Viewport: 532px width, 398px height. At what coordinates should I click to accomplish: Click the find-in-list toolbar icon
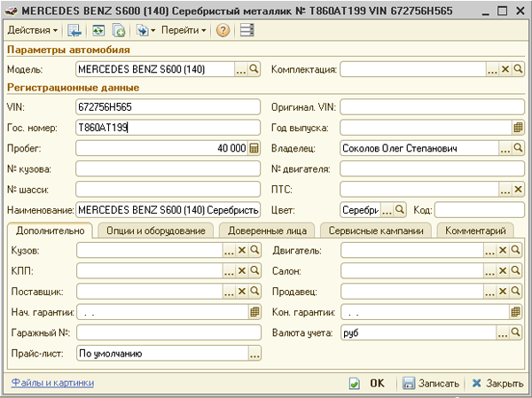coord(74,30)
